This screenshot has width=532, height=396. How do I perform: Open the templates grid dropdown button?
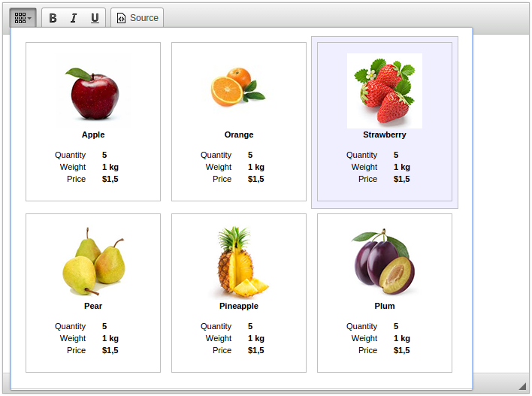tap(23, 18)
